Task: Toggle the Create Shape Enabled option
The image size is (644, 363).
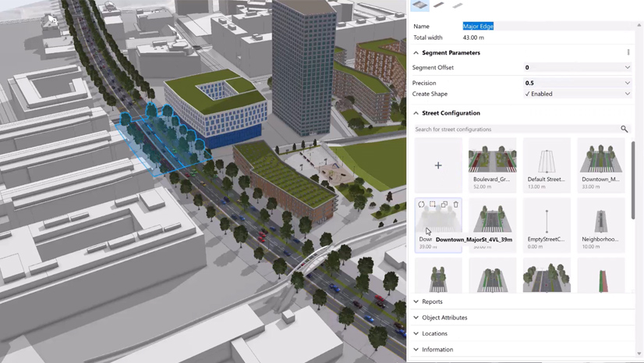Action: pyautogui.click(x=578, y=94)
